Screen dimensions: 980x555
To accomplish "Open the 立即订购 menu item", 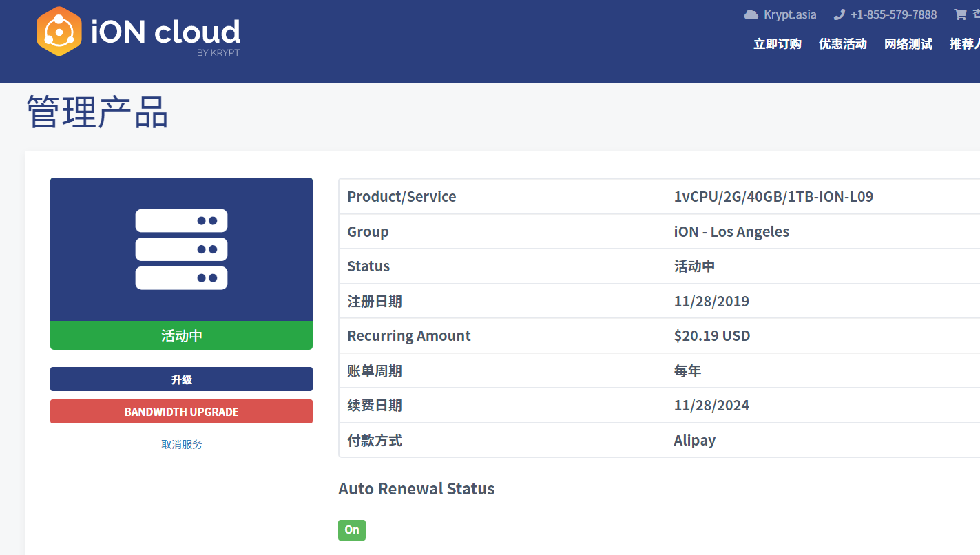I will (x=778, y=44).
